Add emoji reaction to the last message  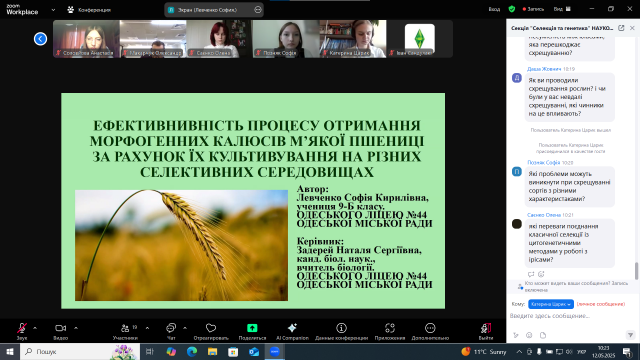541,274
